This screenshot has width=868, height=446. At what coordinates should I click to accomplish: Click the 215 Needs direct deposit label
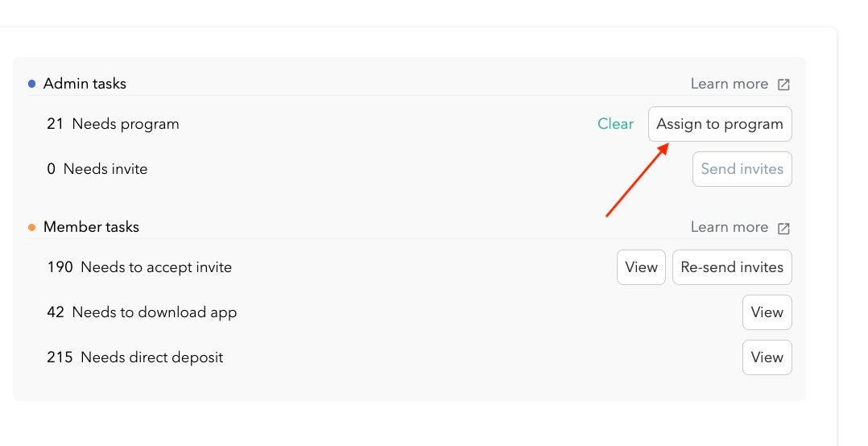click(x=135, y=357)
